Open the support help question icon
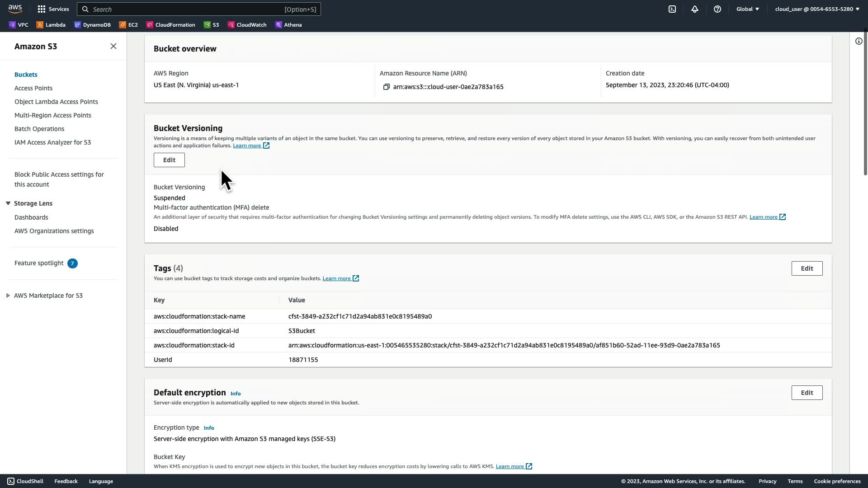Screen dimensions: 868x488 point(717,9)
